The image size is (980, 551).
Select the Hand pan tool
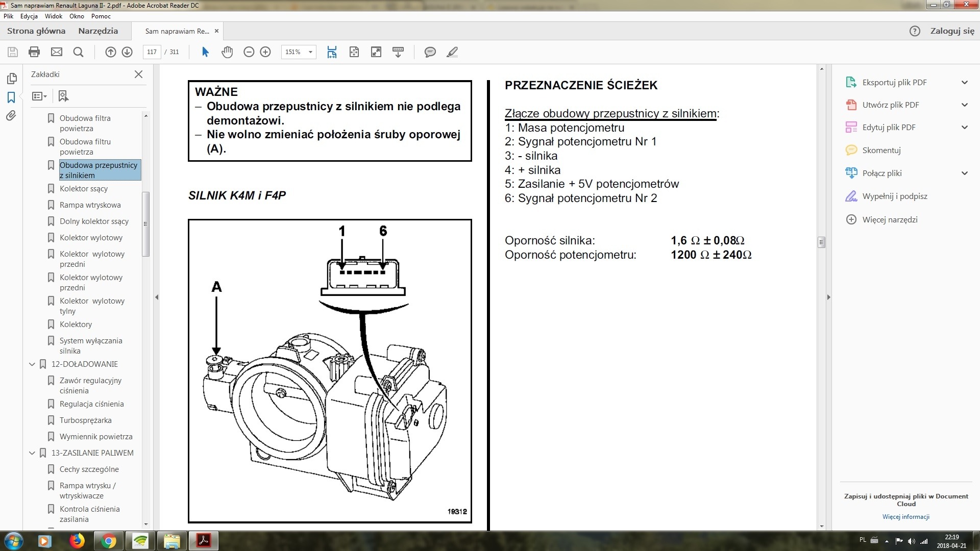coord(227,52)
